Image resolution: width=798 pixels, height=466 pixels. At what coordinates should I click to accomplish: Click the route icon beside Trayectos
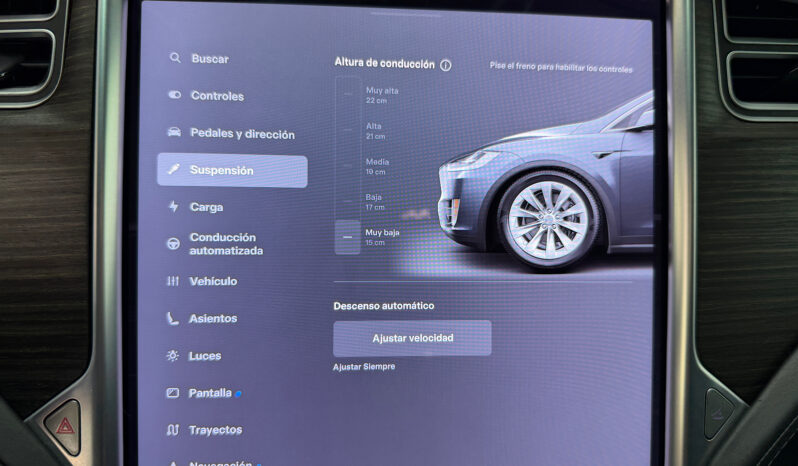coord(173,430)
